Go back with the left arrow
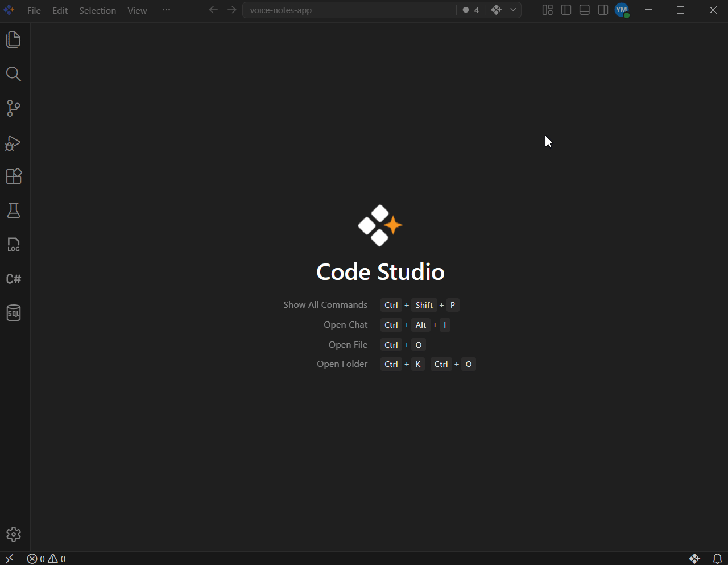The height and width of the screenshot is (565, 728). (x=213, y=10)
